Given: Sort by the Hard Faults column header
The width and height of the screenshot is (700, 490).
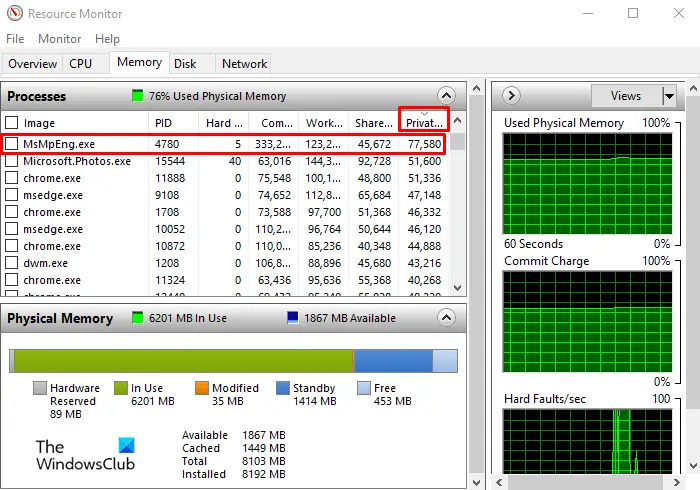Looking at the screenshot, I should 224,123.
